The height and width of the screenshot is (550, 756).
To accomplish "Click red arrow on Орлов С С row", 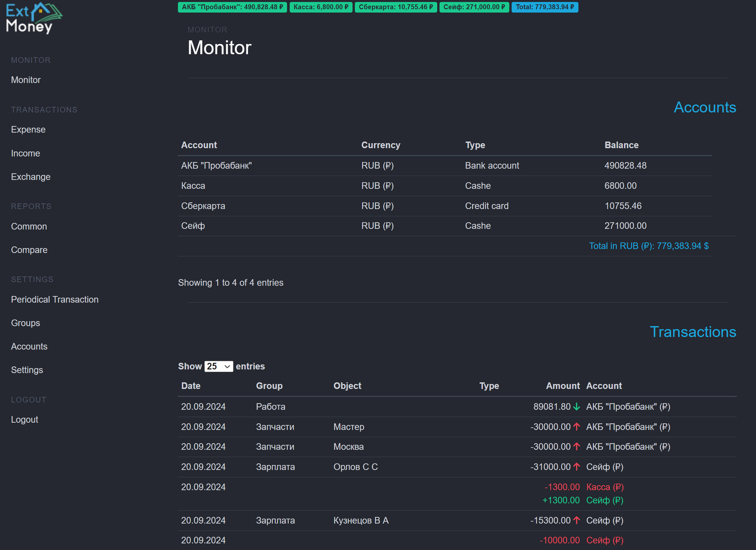I will click(576, 467).
